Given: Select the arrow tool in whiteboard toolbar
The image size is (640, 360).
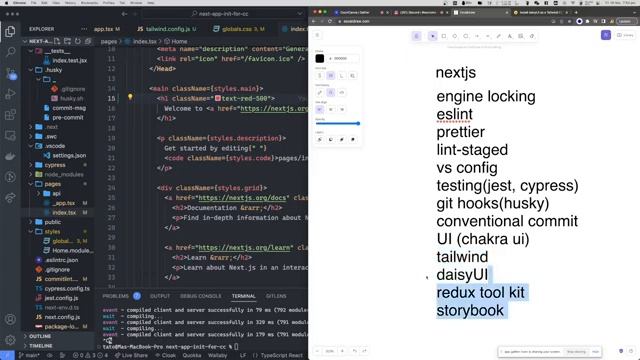Looking at the screenshot, I should [x=477, y=36].
